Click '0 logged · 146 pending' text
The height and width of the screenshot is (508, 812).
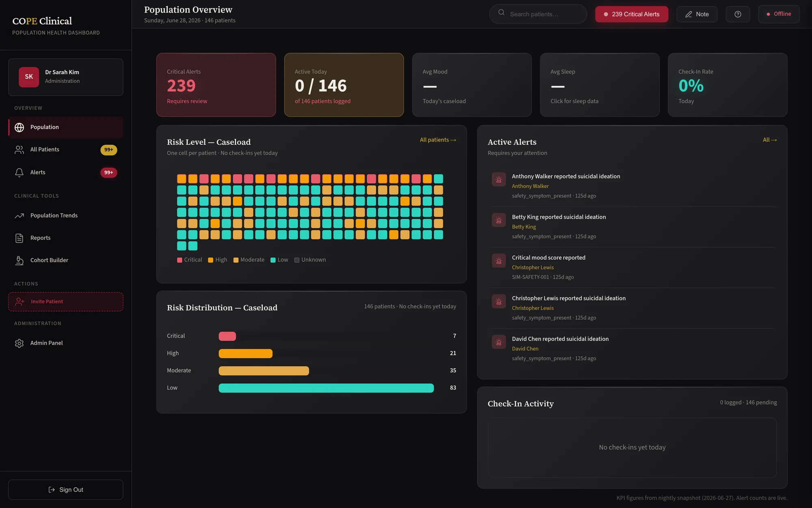click(x=748, y=402)
